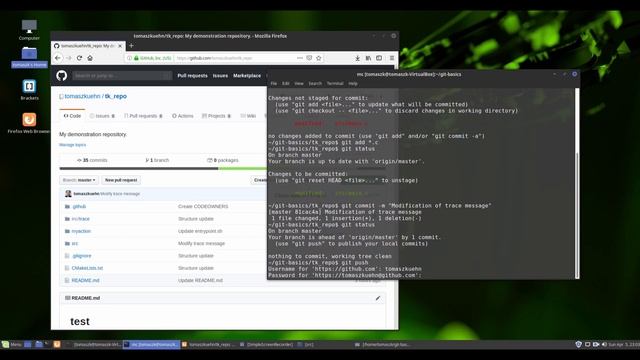The image size is (640, 360).
Task: Open View menu in terminal
Action: [x=299, y=84]
